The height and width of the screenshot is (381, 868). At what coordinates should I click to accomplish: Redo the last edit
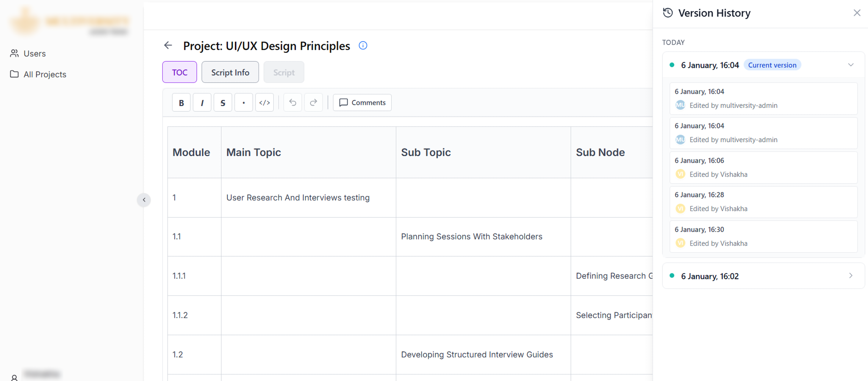click(313, 103)
